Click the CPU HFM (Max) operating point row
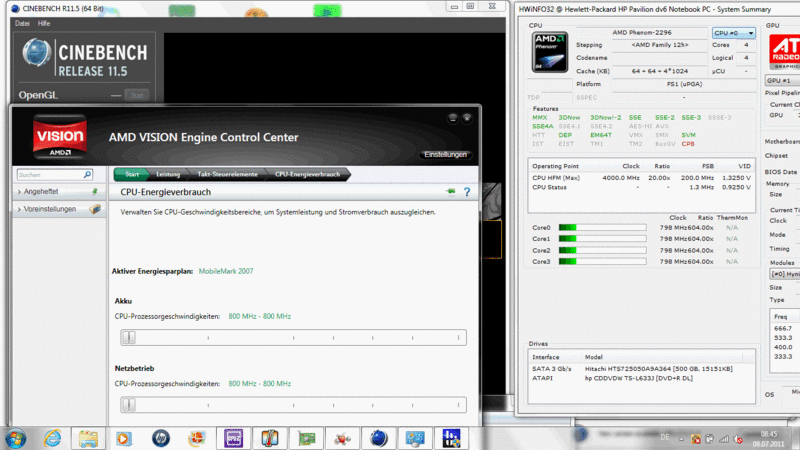The height and width of the screenshot is (450, 800). click(x=641, y=178)
